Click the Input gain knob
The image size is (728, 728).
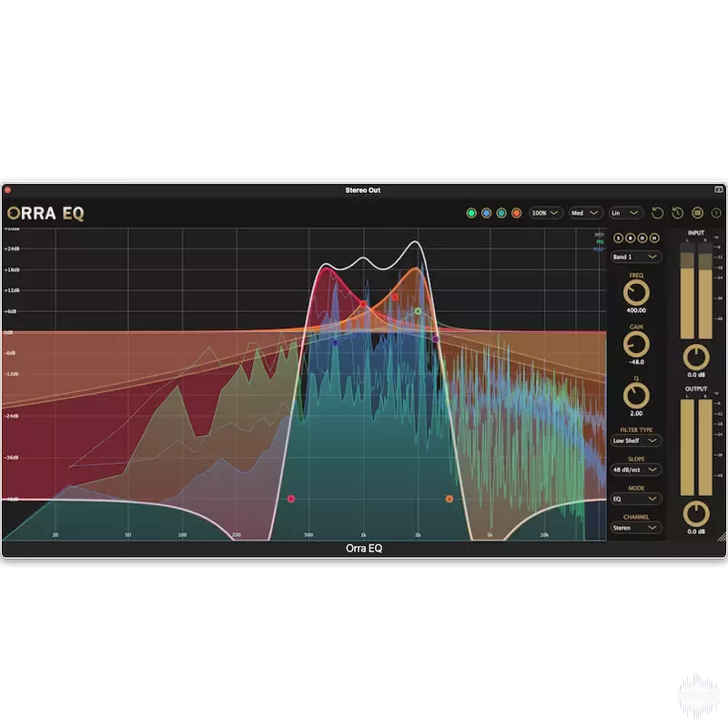tap(695, 356)
